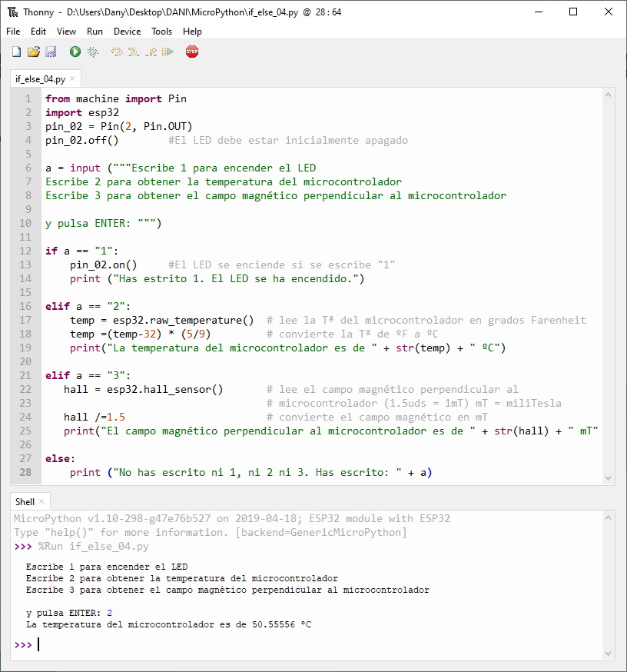This screenshot has width=627, height=672.
Task: Open the Help menu
Action: pos(192,32)
